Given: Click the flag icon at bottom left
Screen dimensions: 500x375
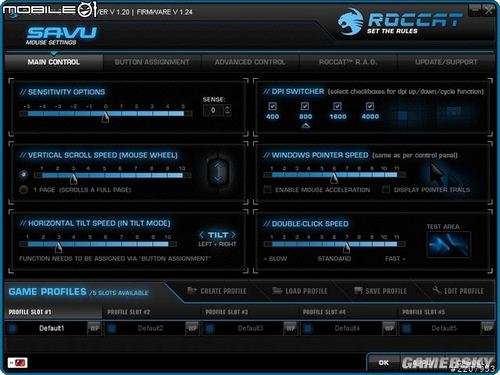Looking at the screenshot, I should click(18, 362).
